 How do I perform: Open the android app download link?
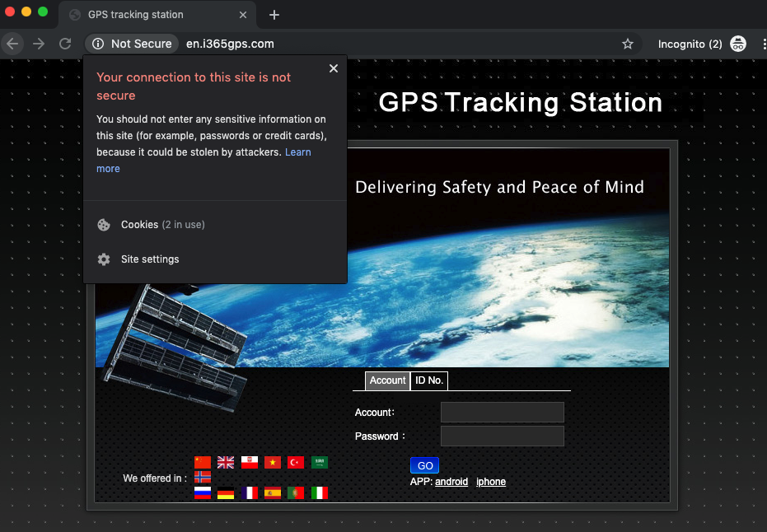pos(451,482)
